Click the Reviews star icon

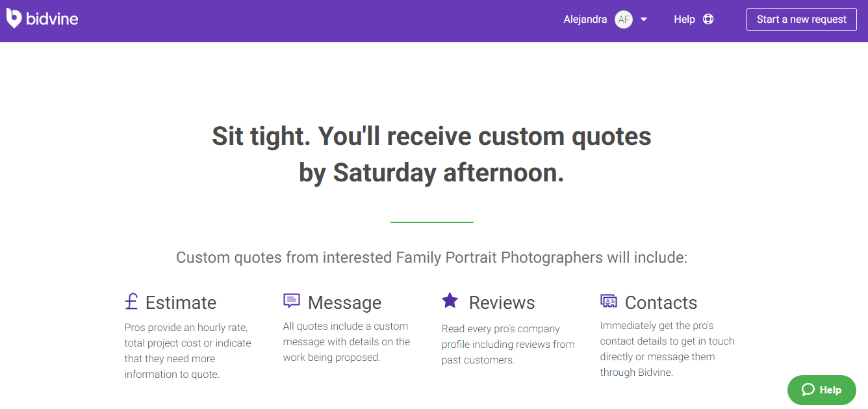(x=450, y=300)
